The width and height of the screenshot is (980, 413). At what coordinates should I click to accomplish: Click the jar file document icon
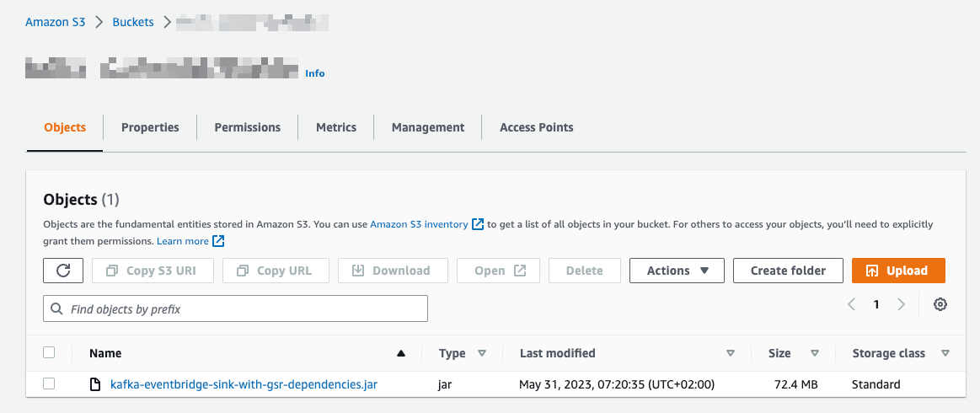coord(95,384)
